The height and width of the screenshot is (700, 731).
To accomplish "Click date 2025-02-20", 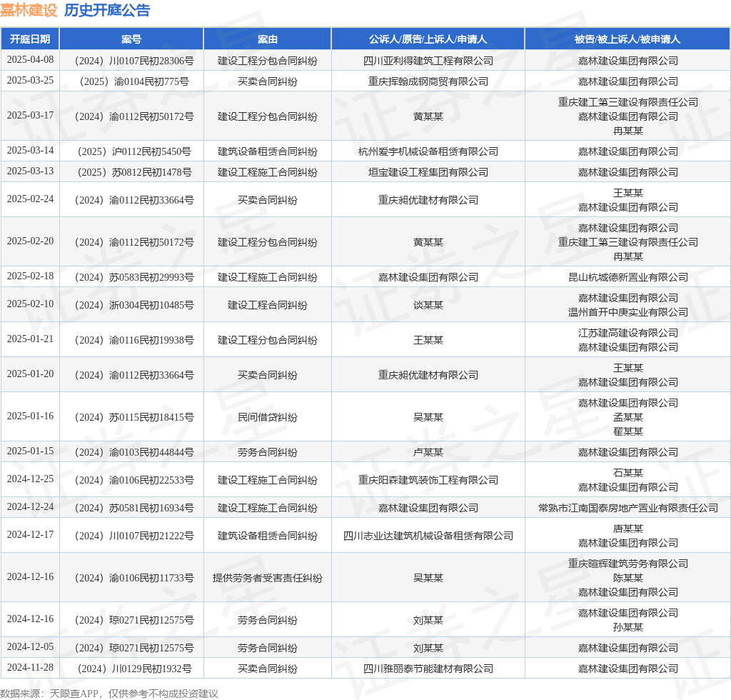I will (30, 241).
